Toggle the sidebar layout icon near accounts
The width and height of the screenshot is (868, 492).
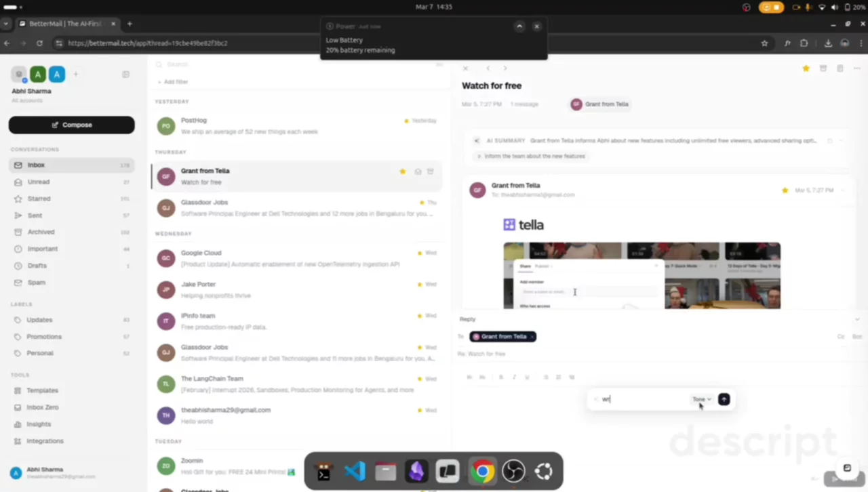(x=125, y=75)
